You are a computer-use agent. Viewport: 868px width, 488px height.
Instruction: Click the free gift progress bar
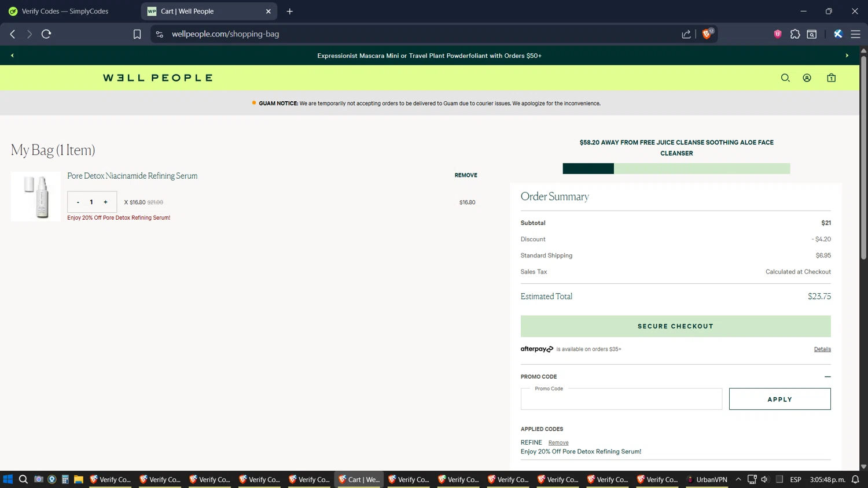pos(676,169)
